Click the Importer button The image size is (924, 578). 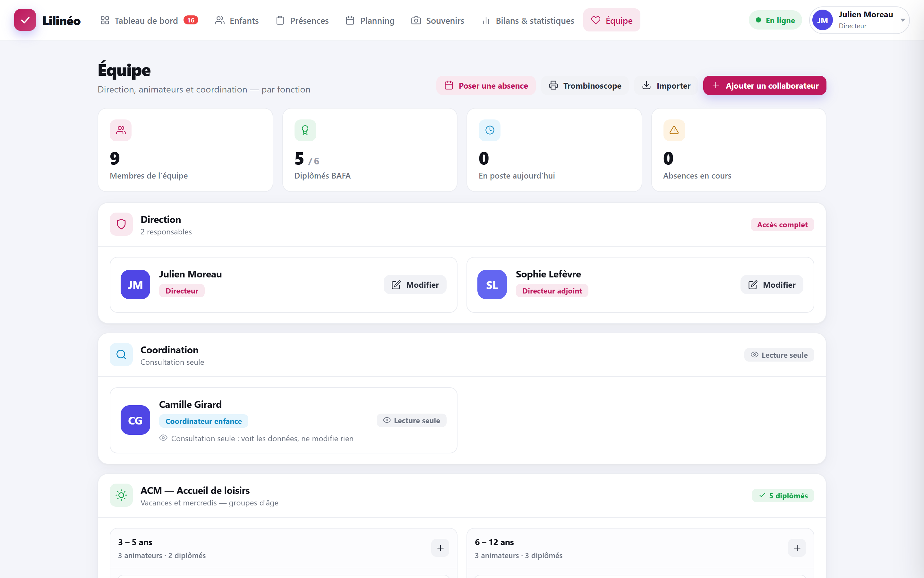(x=666, y=86)
